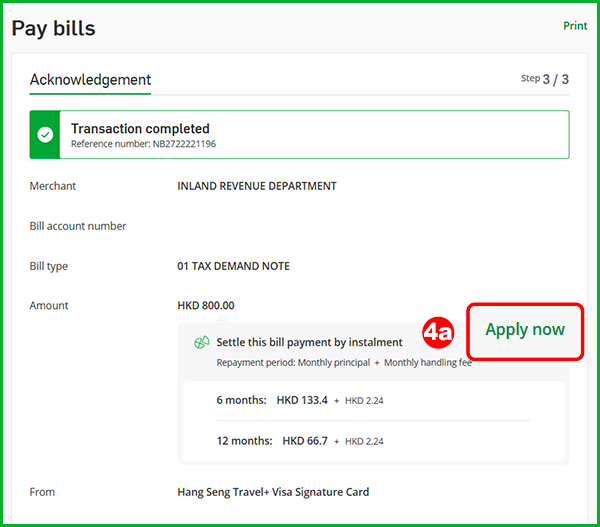The height and width of the screenshot is (527, 600).
Task: Click the instalment coins icon
Action: (x=201, y=342)
